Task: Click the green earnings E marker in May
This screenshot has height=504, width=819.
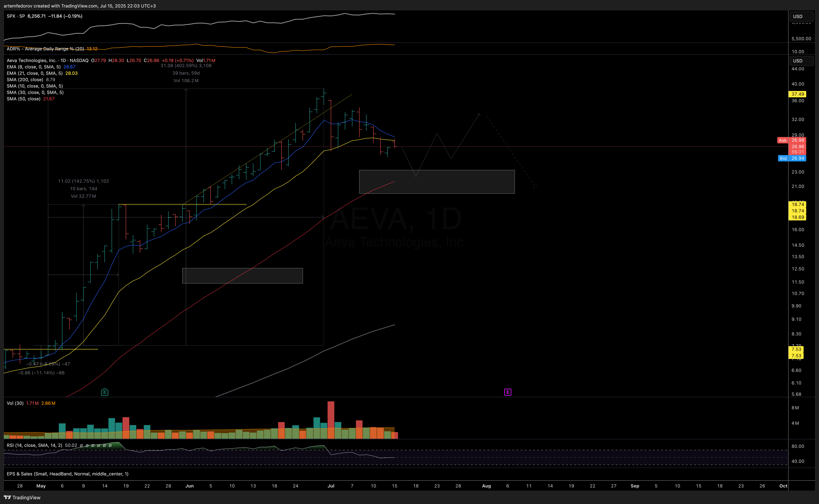Action: pos(105,392)
